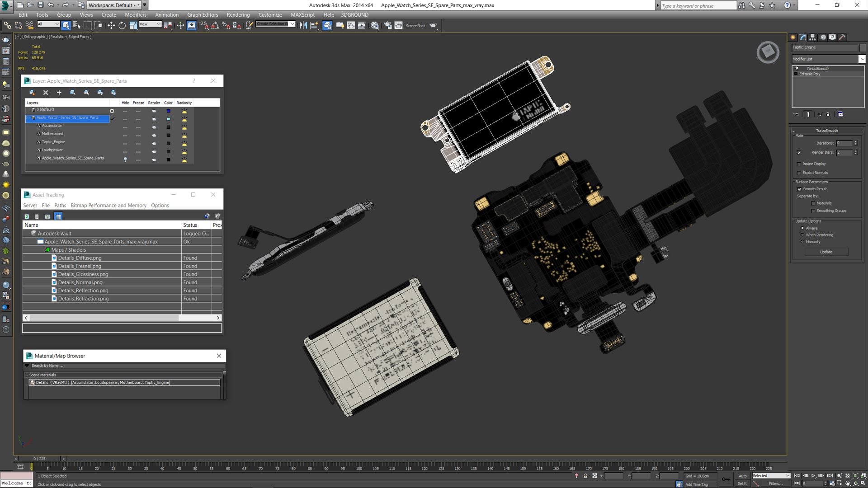The width and height of the screenshot is (868, 488).
Task: Click Configure Modifier Sets icon
Action: 840,114
